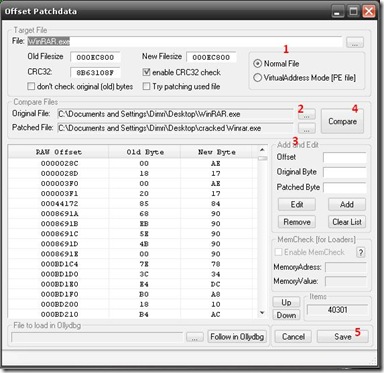
Task: Browse for the Patched File
Action: [x=307, y=128]
